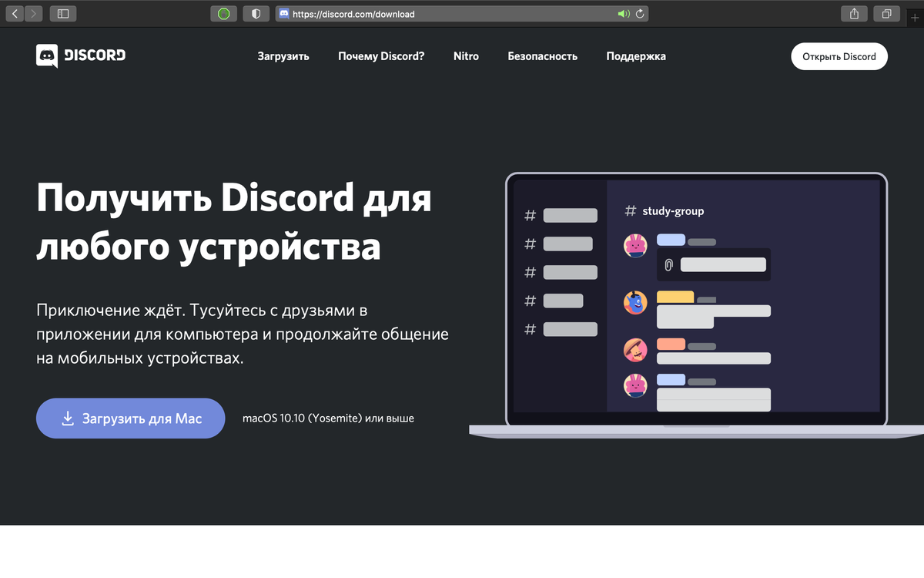Open the Nitro page from the navigation
This screenshot has width=924, height=578.
click(x=466, y=55)
